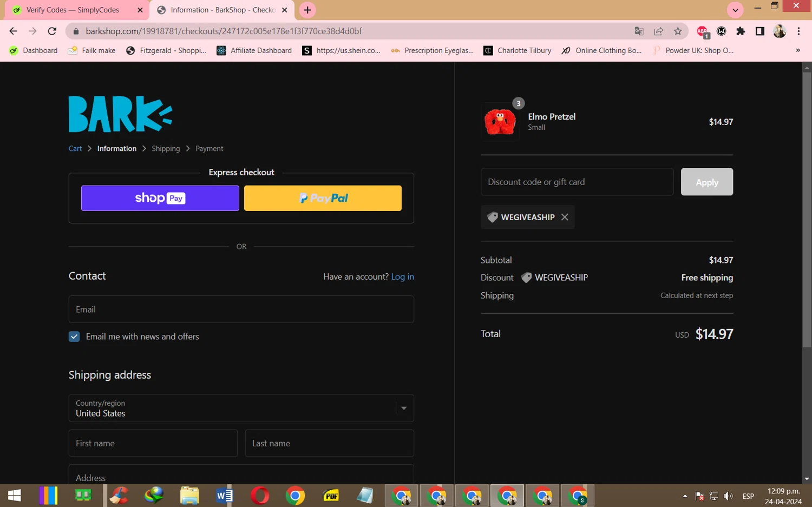Open the Extensions puzzle icon
Viewport: 812px width, 507px height.
tap(741, 31)
